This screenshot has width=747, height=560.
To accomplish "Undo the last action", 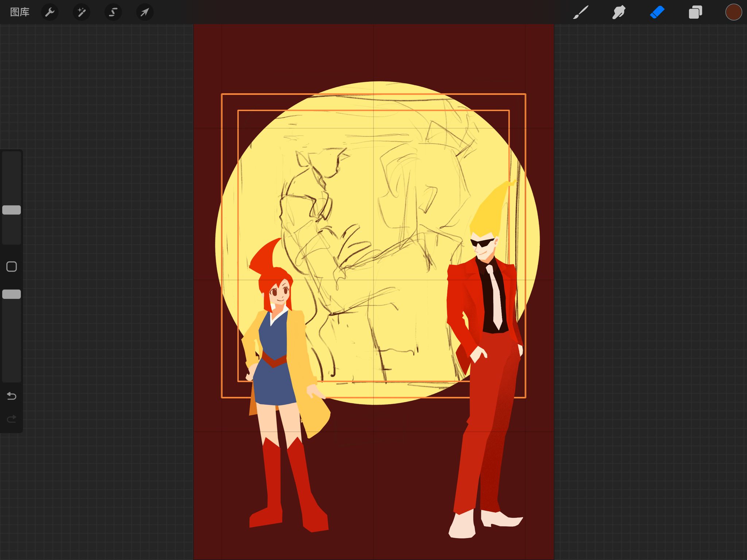I will coord(12,396).
